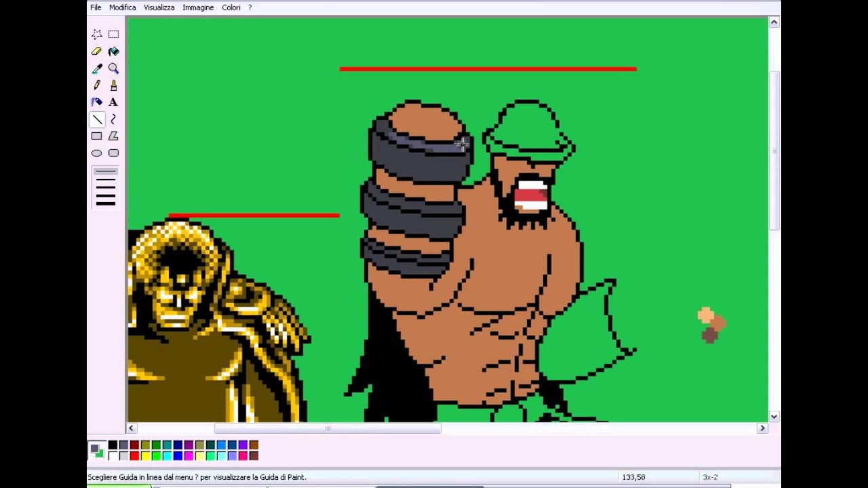Click the vertical scrollbar up arrow
Screen dimensions: 868x488
coord(774,22)
